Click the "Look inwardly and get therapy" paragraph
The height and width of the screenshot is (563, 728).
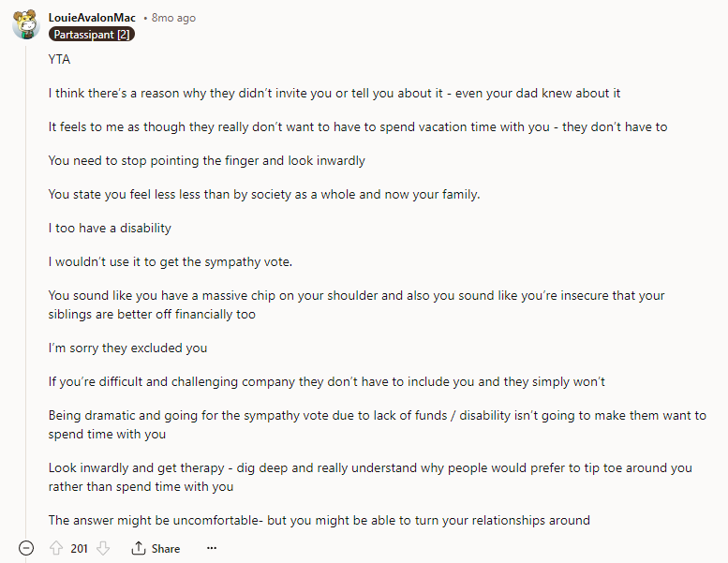[x=370, y=477]
